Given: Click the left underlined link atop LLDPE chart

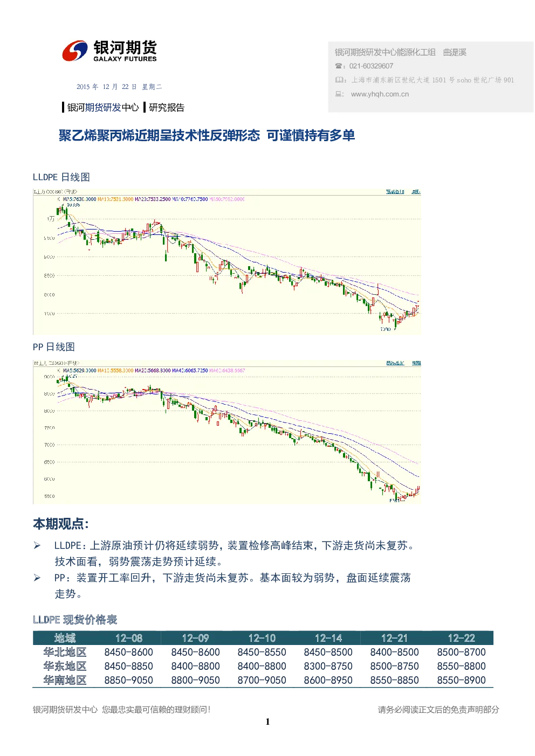Looking at the screenshot, I should click(x=395, y=192).
